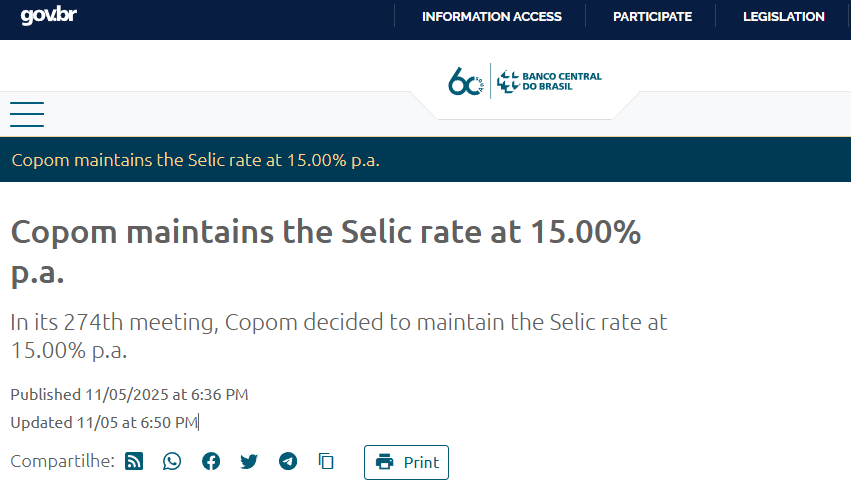Viewport: 851px width, 484px height.
Task: Share the article on Facebook
Action: click(x=211, y=461)
